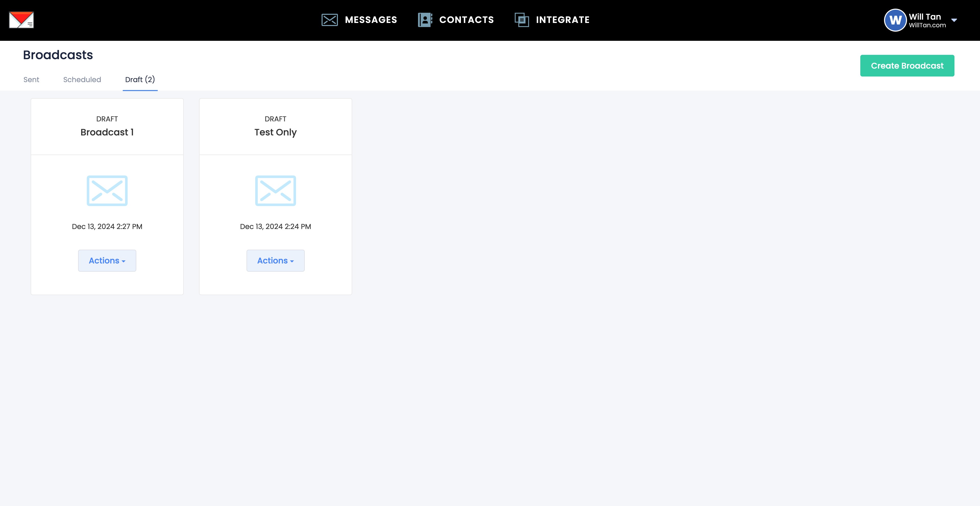The height and width of the screenshot is (506, 980).
Task: Open the Contacts navigation menu
Action: point(467,20)
